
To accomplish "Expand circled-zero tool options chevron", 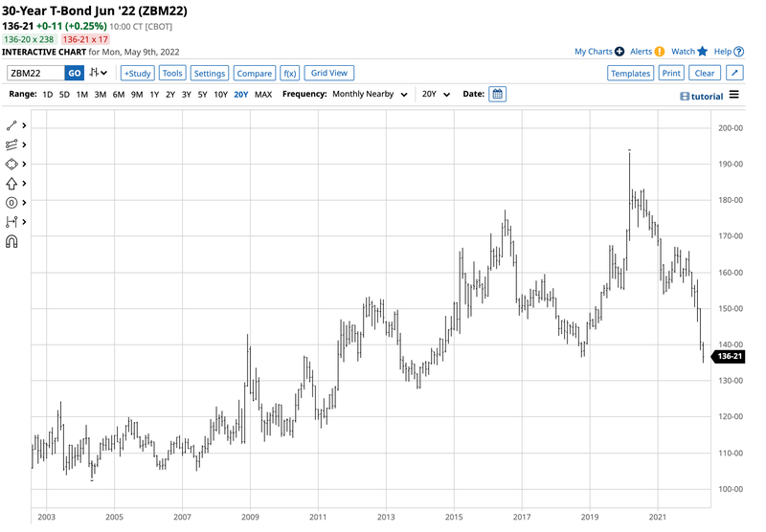I will (24, 203).
